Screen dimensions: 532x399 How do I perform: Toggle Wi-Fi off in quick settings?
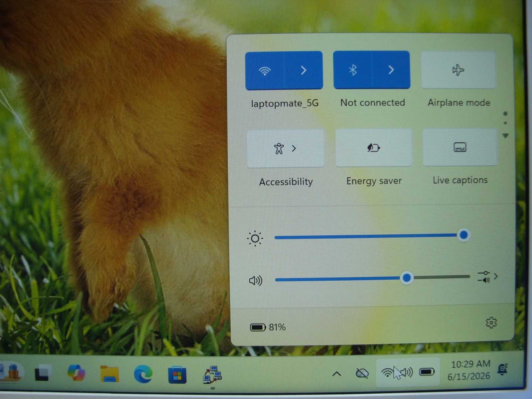click(265, 70)
